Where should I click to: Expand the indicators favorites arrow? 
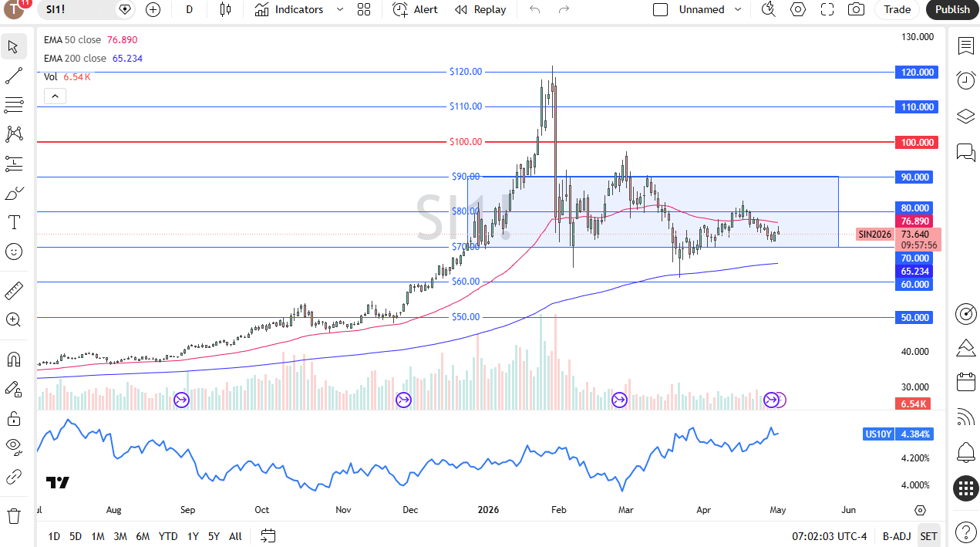point(340,9)
